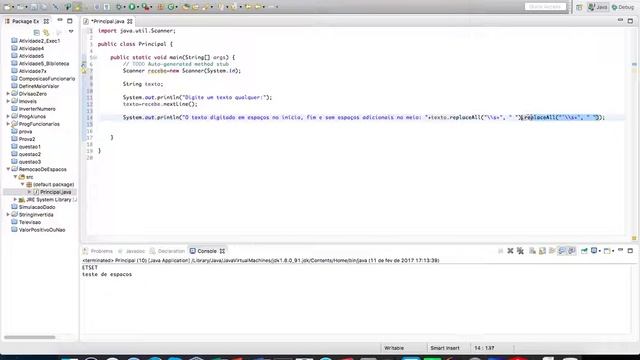640x360 pixels.
Task: Open the Run Last Tool dropdown arrow
Action: tap(151, 7)
